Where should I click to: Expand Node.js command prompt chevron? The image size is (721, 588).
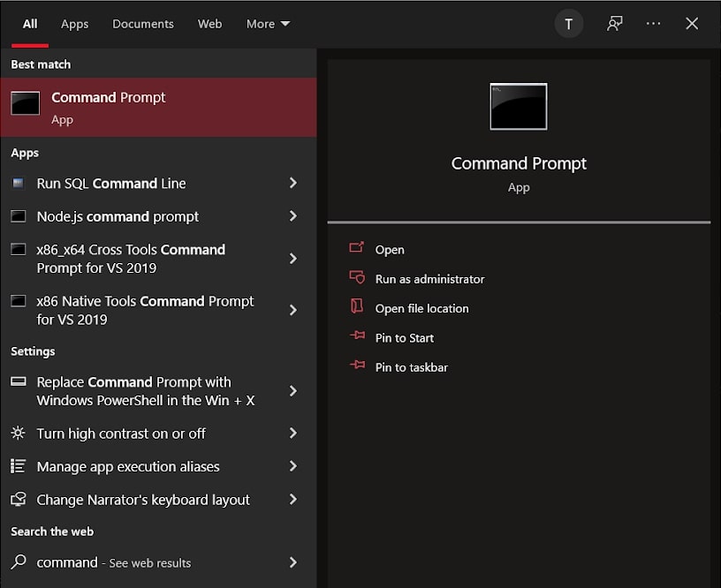click(293, 216)
